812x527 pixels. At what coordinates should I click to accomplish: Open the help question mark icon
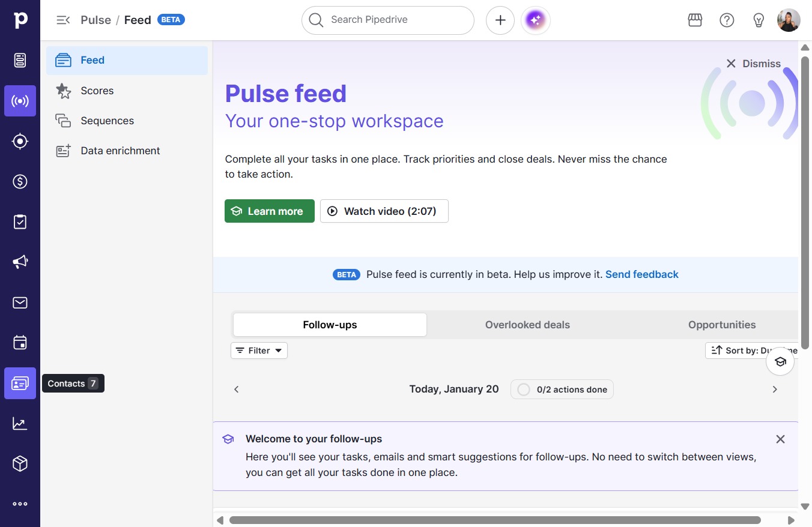point(727,20)
